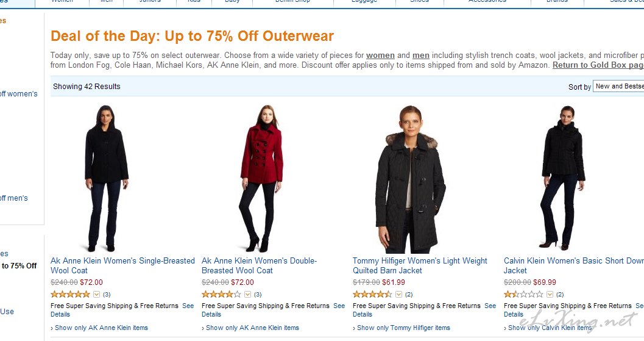
Task: Open the black single-breasted coat product image
Action: [107, 179]
